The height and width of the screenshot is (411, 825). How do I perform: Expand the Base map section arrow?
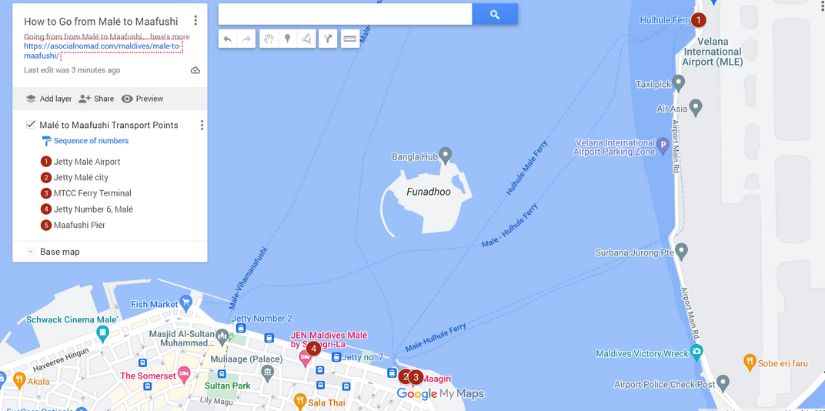pyautogui.click(x=31, y=252)
